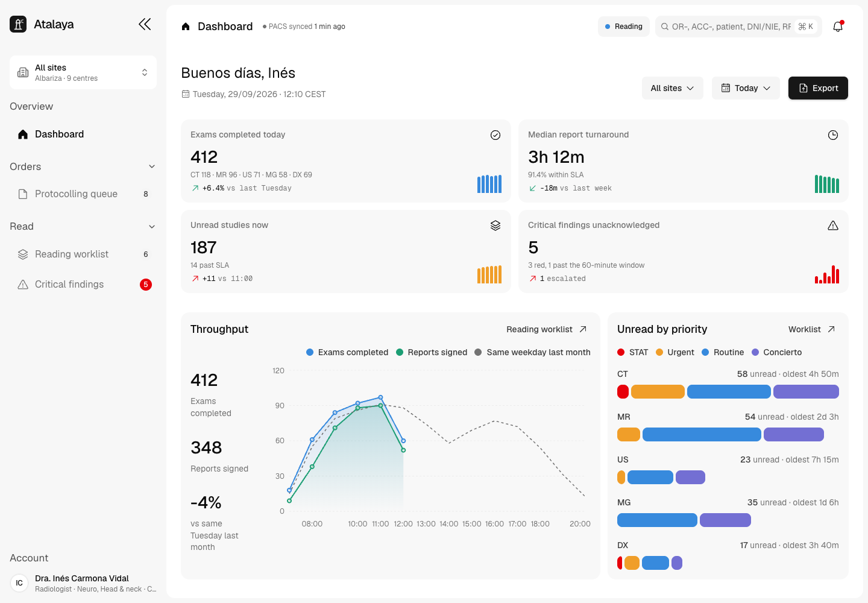Toggle Exams completed series in chart legend
Image resolution: width=868 pixels, height=603 pixels.
[x=347, y=352]
